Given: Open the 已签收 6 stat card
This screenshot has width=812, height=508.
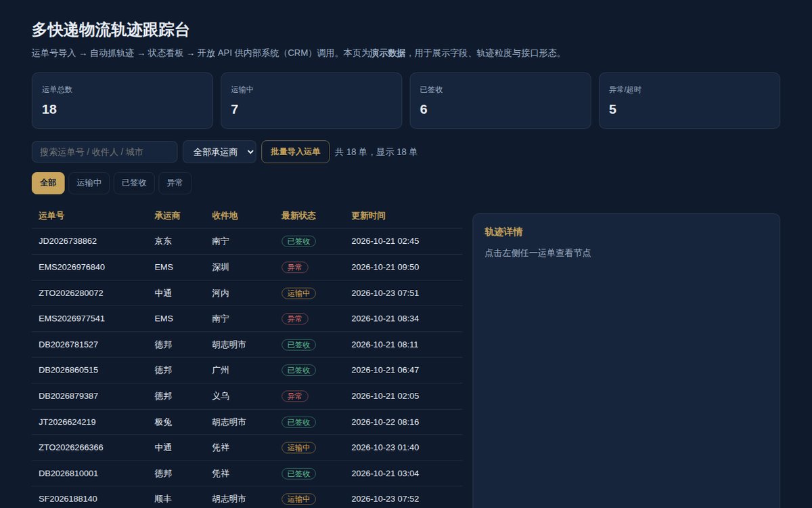Looking at the screenshot, I should (500, 101).
